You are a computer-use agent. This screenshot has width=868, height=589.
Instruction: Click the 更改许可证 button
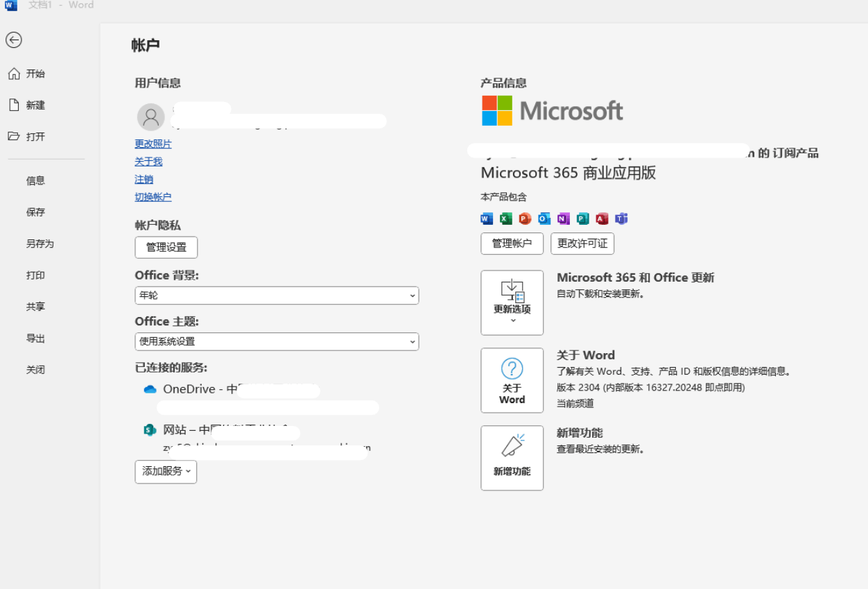coord(582,244)
